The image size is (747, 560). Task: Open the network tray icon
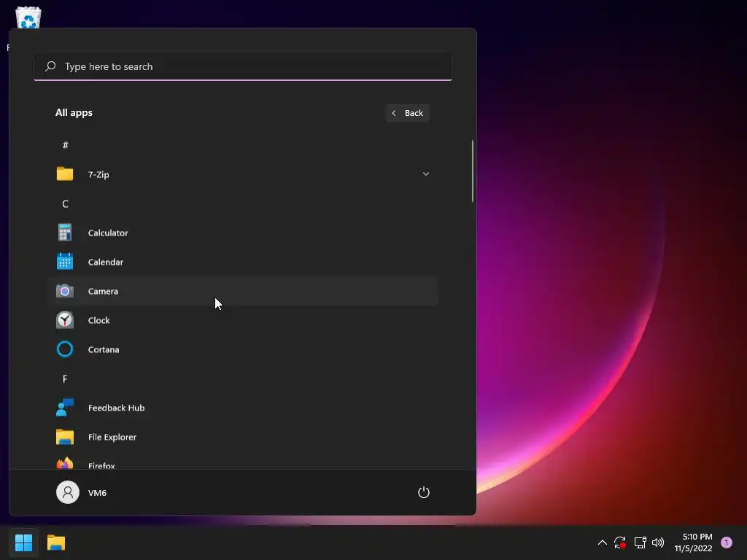(x=640, y=542)
